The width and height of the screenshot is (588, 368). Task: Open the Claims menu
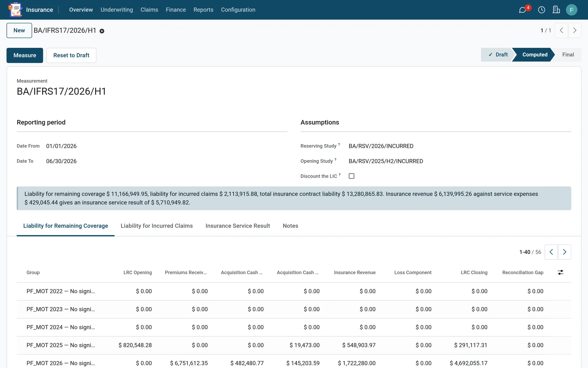pyautogui.click(x=149, y=10)
